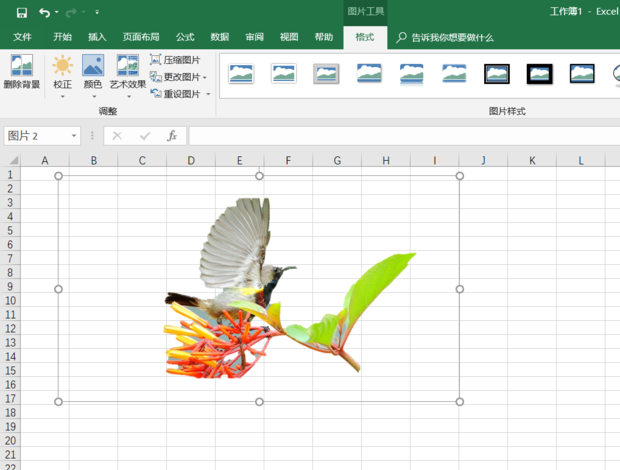This screenshot has height=470, width=620.
Task: Apply the thick black frame picture style
Action: [540, 74]
